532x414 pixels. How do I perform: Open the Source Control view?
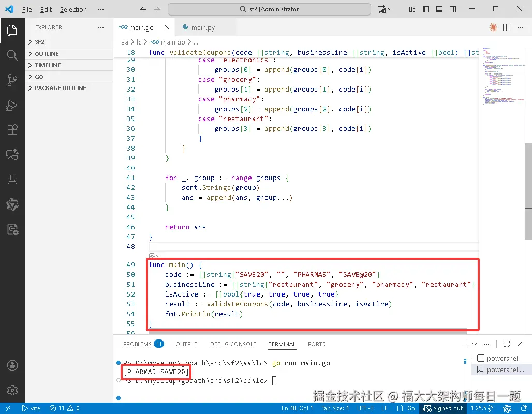coord(12,80)
